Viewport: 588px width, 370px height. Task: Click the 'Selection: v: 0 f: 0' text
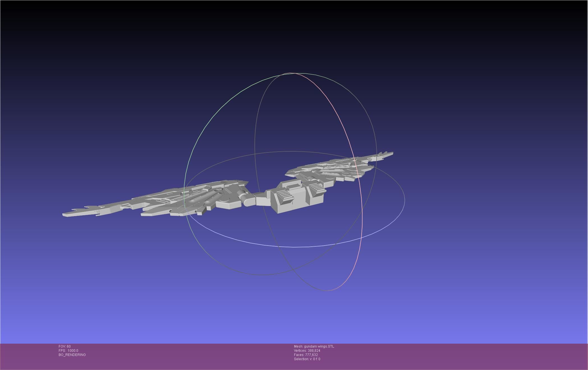[x=307, y=359]
